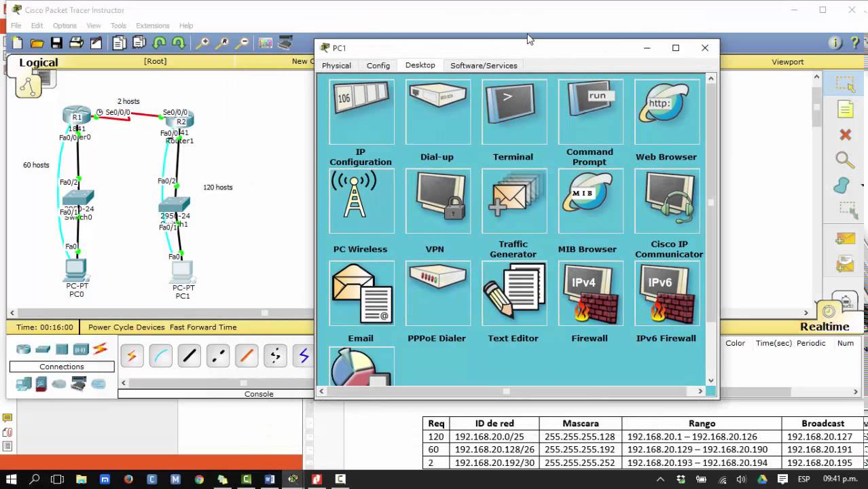Choose automatic connection type lightning
This screenshot has height=489, width=868.
click(132, 355)
